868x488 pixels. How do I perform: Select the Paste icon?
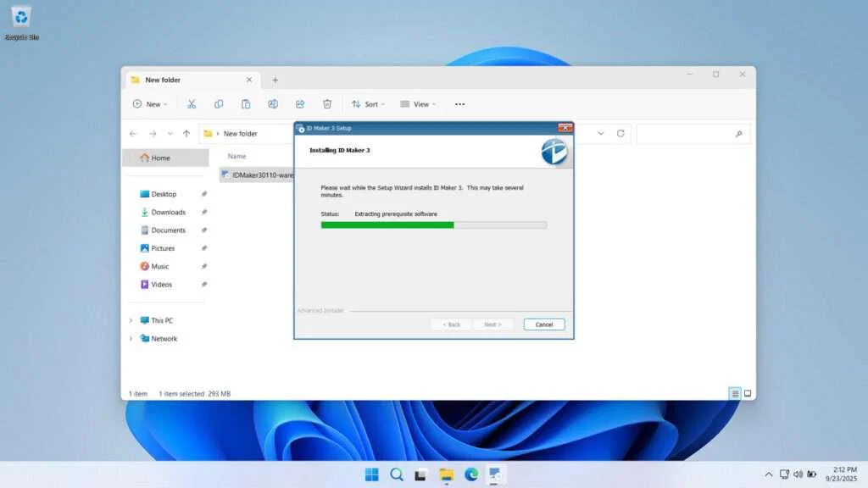coord(246,103)
